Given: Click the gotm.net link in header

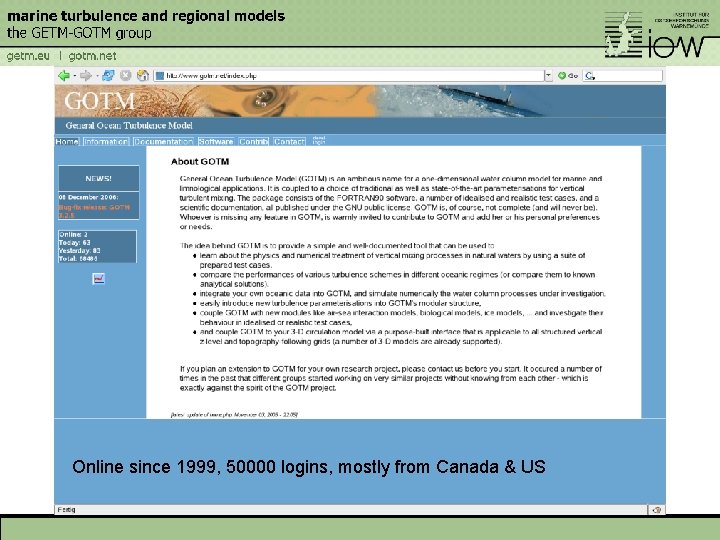Looking at the screenshot, I should coord(92,56).
